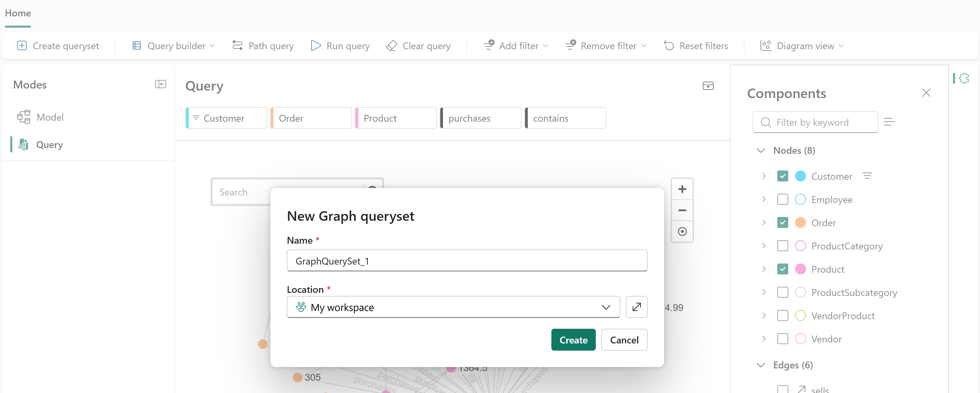Click the Product pink color swatch
The image size is (980, 393).
pos(800,269)
